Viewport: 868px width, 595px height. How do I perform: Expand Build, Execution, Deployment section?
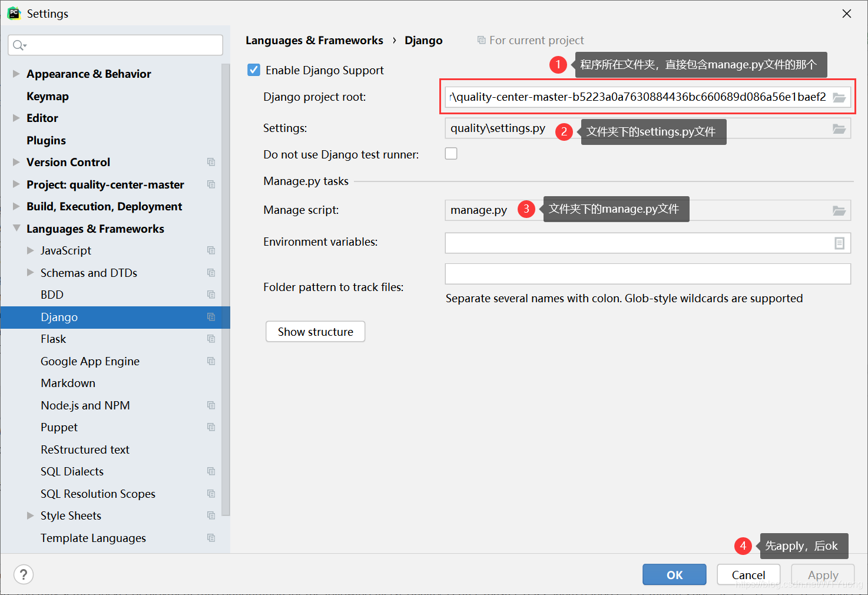(x=16, y=206)
